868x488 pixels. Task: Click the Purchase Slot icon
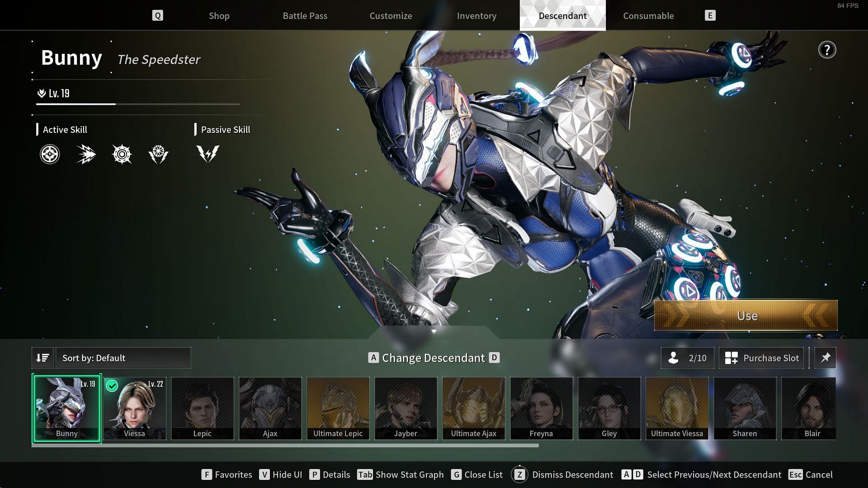tap(731, 357)
